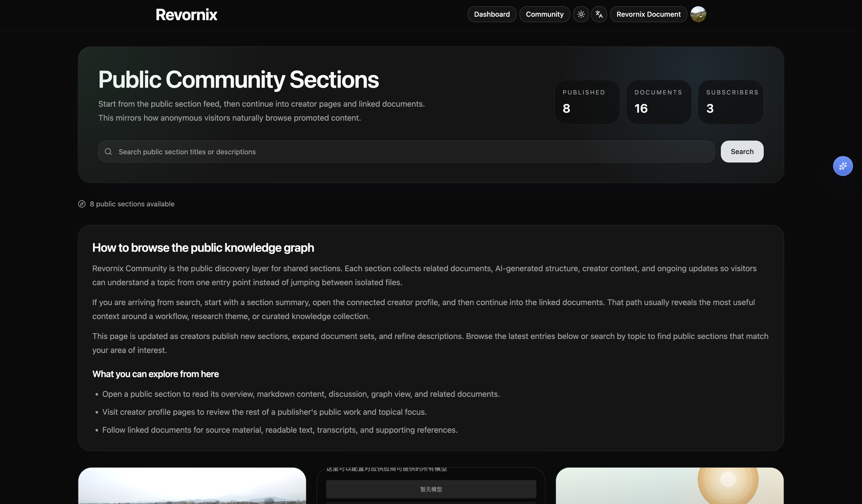
Task: Open the floating AI assistant button
Action: click(x=843, y=166)
